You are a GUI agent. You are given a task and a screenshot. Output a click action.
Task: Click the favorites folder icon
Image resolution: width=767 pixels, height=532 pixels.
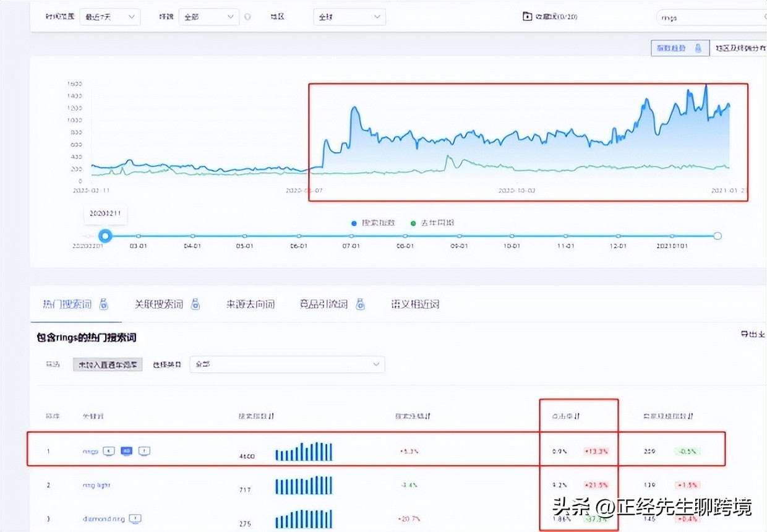[527, 17]
